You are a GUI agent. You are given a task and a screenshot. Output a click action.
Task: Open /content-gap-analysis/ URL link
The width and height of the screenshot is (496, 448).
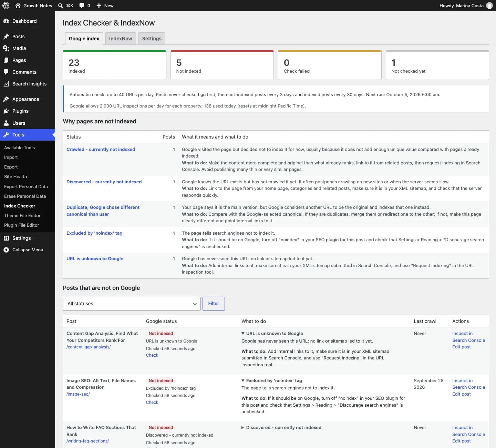click(89, 347)
